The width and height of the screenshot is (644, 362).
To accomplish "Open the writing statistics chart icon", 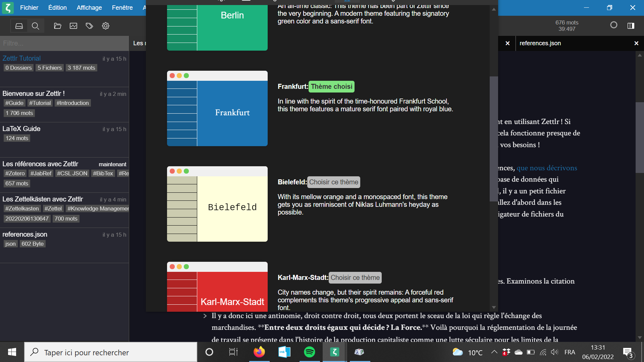I will coord(73,26).
